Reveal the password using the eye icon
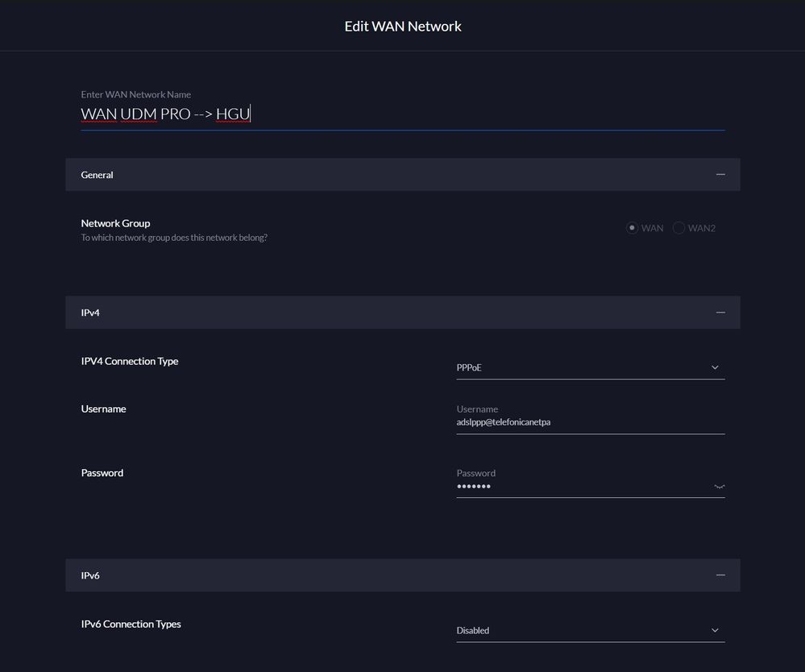This screenshot has height=672, width=805. click(x=719, y=487)
